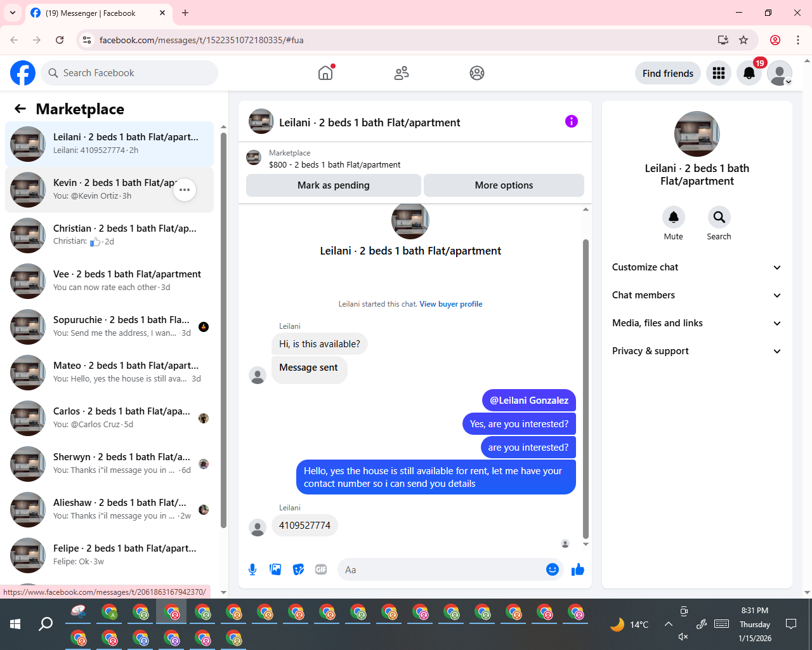
Task: Click the browser address bar URL
Action: 202,40
